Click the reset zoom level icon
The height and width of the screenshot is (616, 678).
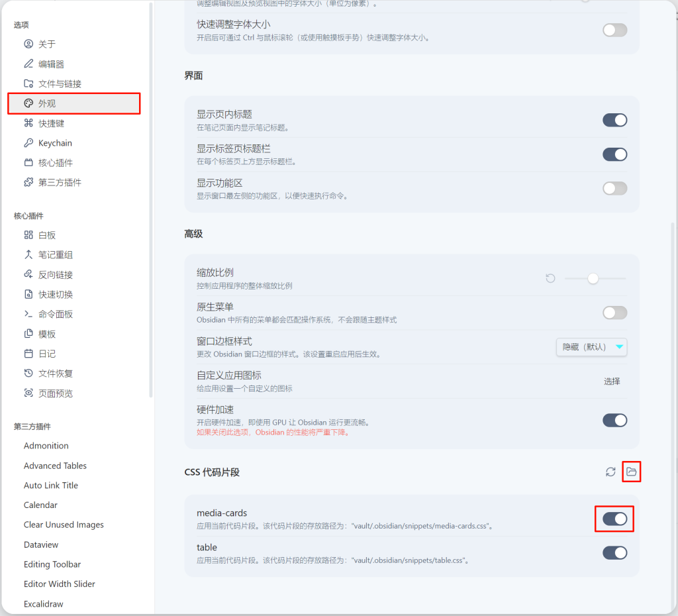(550, 278)
